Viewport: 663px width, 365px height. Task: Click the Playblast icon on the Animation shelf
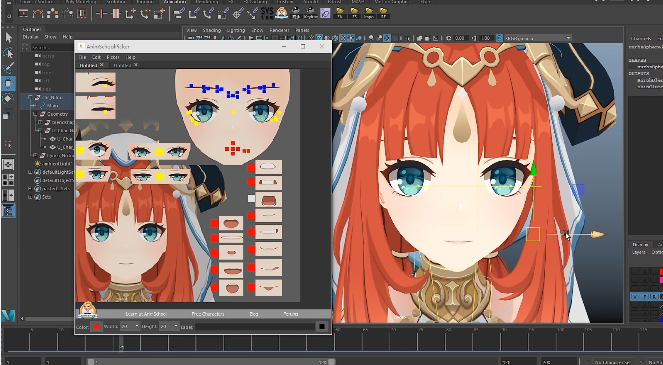(24, 13)
